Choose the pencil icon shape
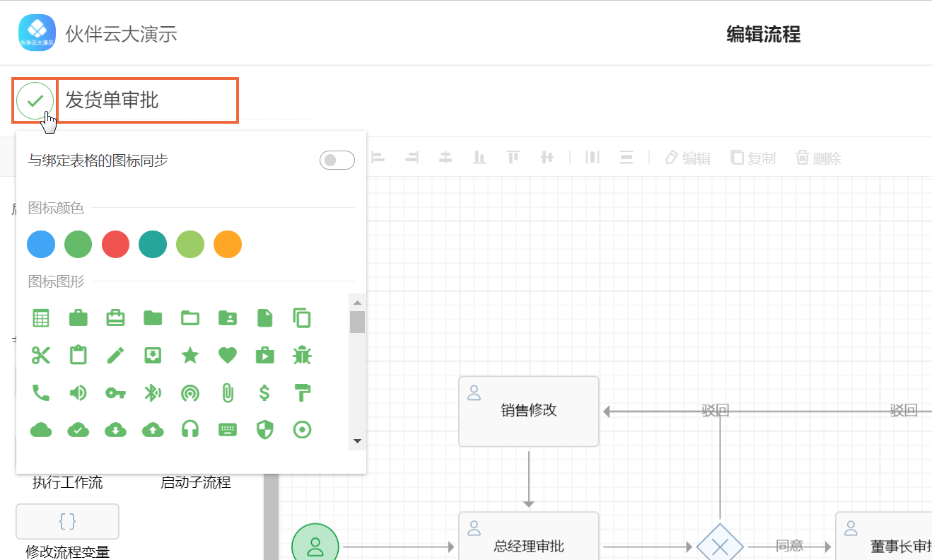The width and height of the screenshot is (932, 560). click(115, 355)
